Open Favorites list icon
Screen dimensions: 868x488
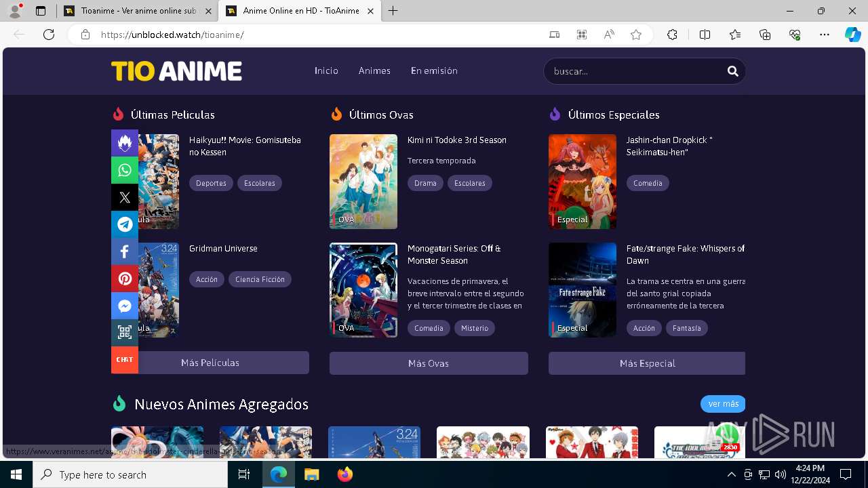point(735,35)
